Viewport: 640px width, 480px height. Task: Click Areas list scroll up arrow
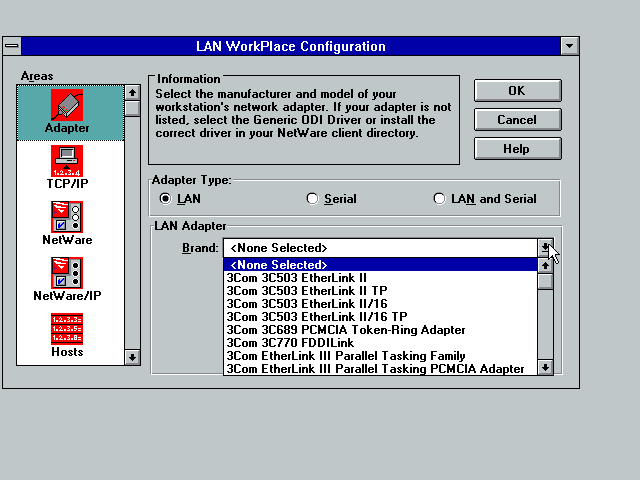[x=132, y=93]
